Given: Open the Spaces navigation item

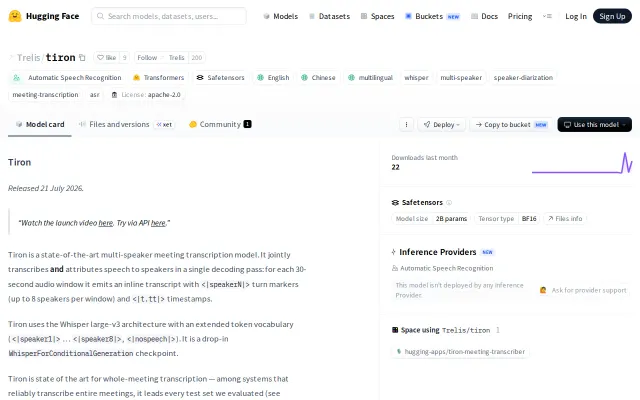Looking at the screenshot, I should 378,16.
